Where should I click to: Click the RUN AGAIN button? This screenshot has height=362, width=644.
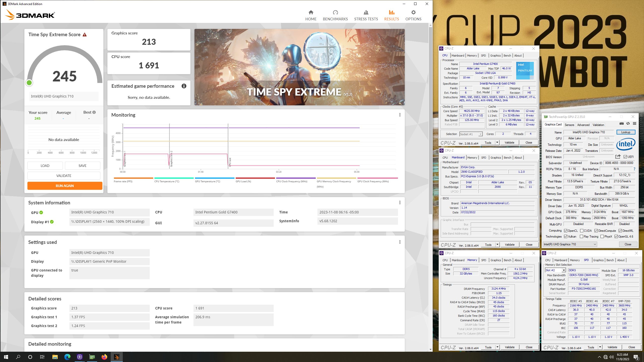pyautogui.click(x=65, y=186)
